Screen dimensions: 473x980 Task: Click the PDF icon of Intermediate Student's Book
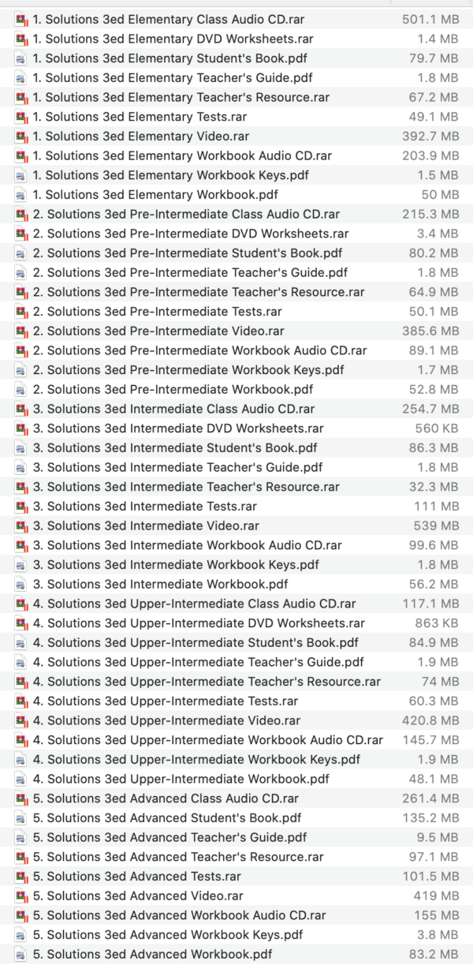20,447
